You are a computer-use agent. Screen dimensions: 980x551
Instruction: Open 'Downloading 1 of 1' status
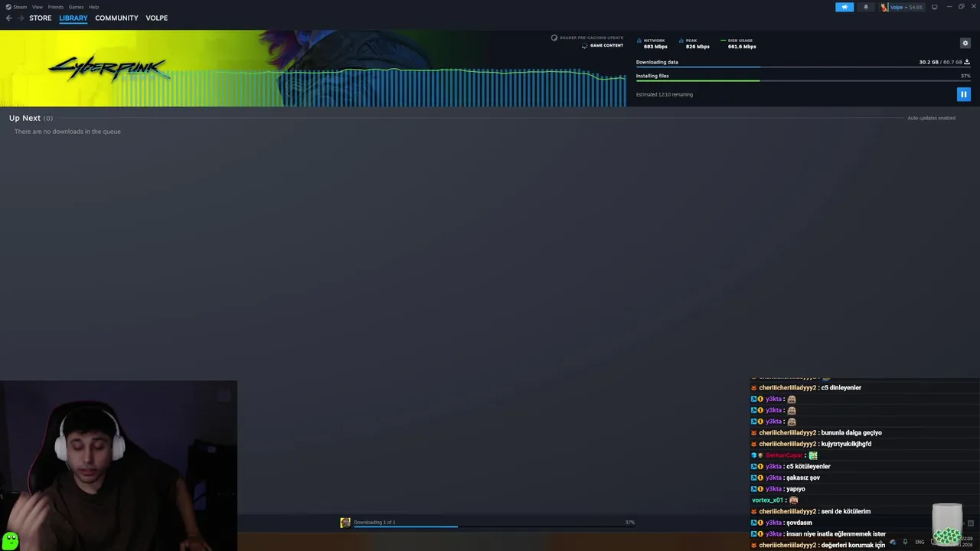(374, 522)
